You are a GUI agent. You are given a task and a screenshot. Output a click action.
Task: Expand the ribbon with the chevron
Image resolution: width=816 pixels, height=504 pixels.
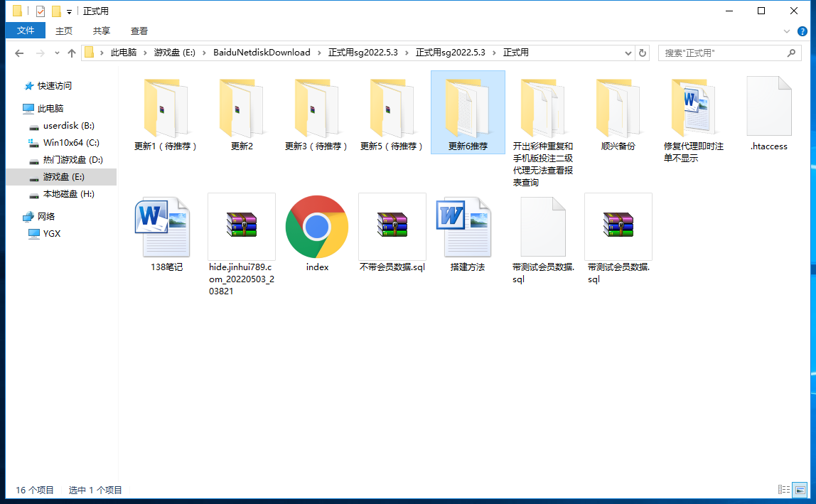coord(786,31)
